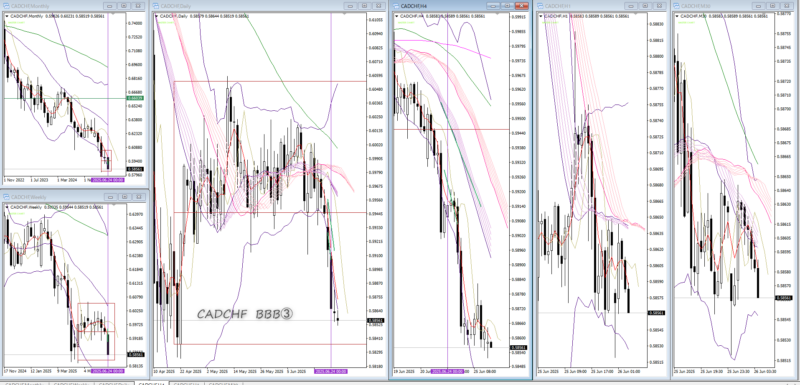Screen dimensions: 800x385
Task: Switch to the CADCHF,H1 bottom tab
Action: tap(188, 383)
